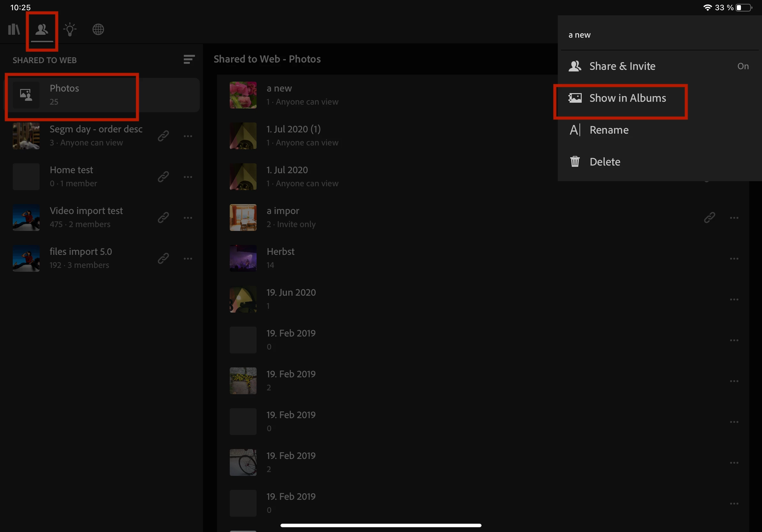Screen dimensions: 762x532
Task: Open the Library icon in top bar
Action: pyautogui.click(x=14, y=29)
